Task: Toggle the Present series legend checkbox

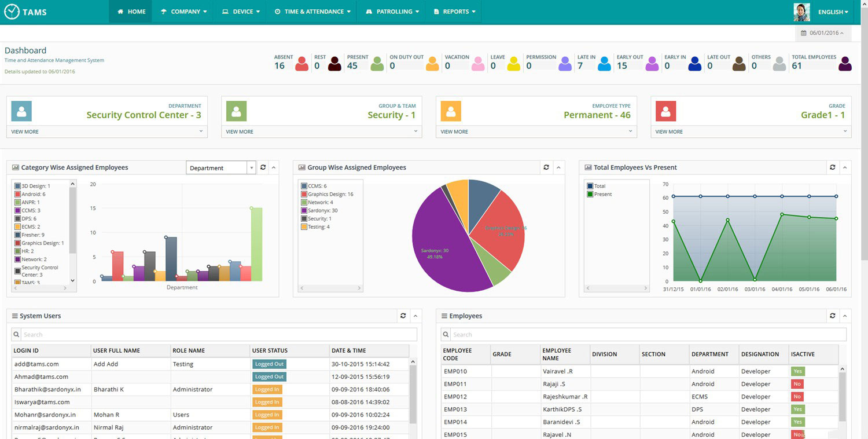Action: click(590, 194)
